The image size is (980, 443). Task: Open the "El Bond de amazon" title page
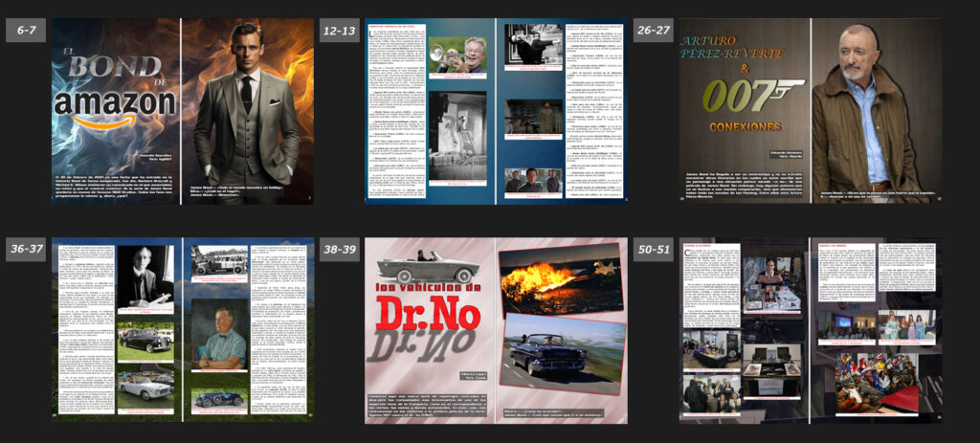(x=116, y=111)
